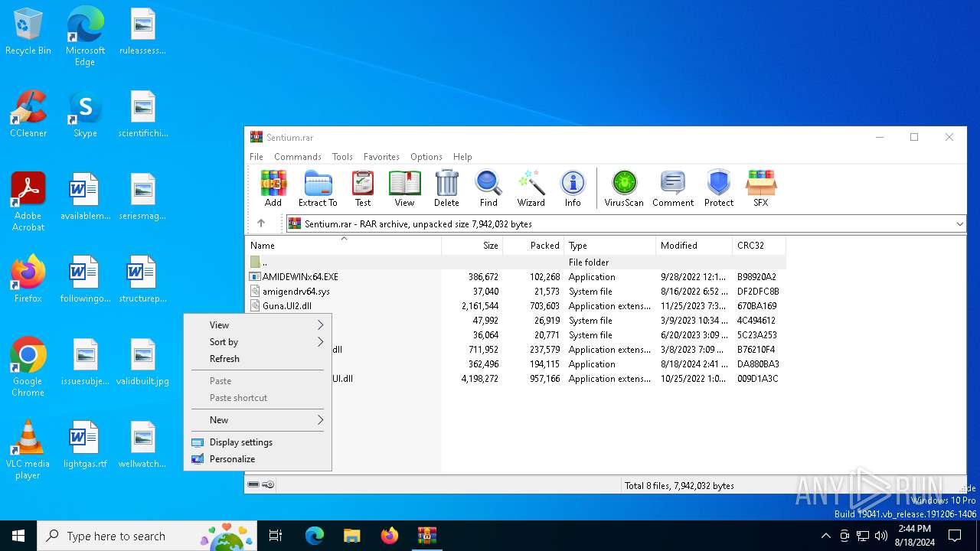Sort files by Name column header
980x551 pixels.
coord(343,246)
